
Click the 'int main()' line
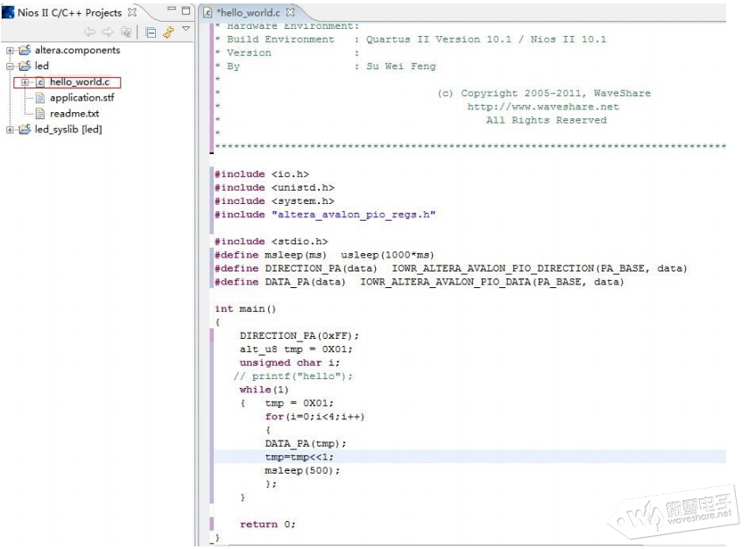tap(245, 309)
